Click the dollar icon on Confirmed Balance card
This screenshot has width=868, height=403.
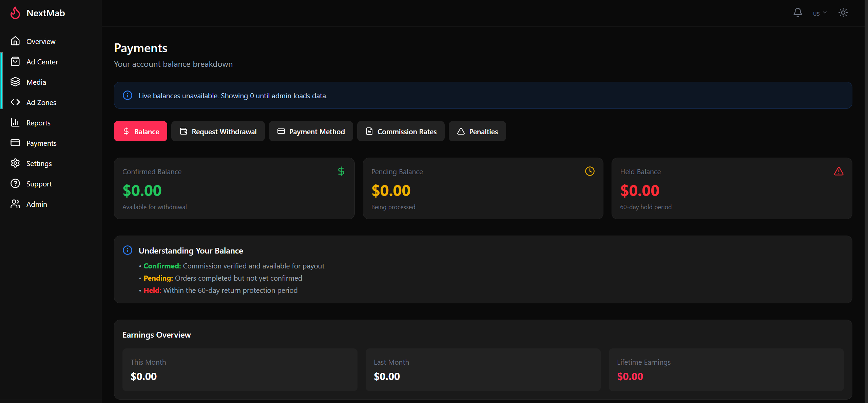[x=341, y=171]
